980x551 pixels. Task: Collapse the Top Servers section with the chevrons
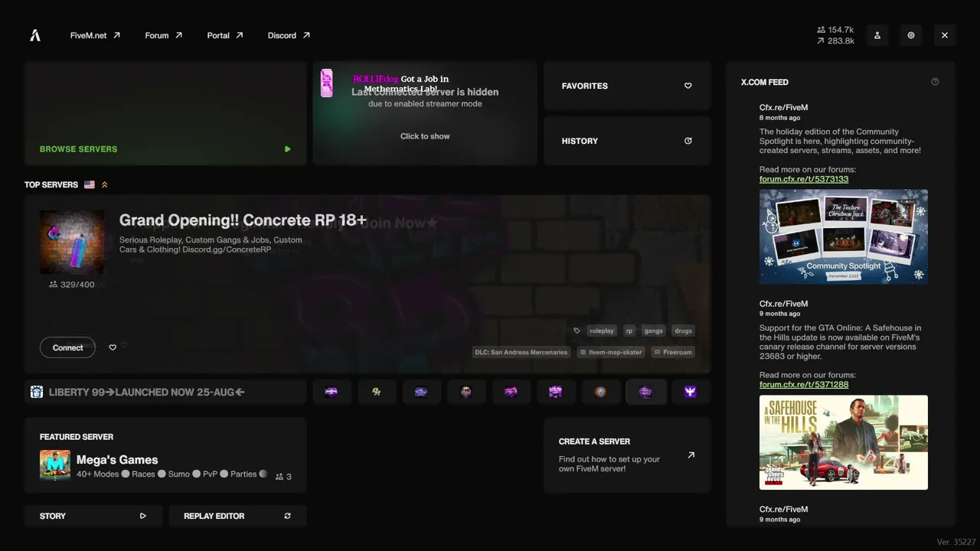pos(105,184)
